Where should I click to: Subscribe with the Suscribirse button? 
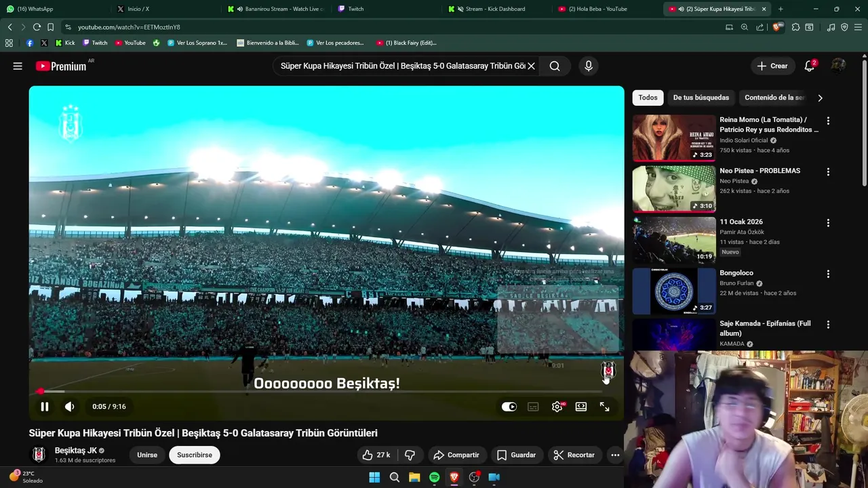click(195, 455)
